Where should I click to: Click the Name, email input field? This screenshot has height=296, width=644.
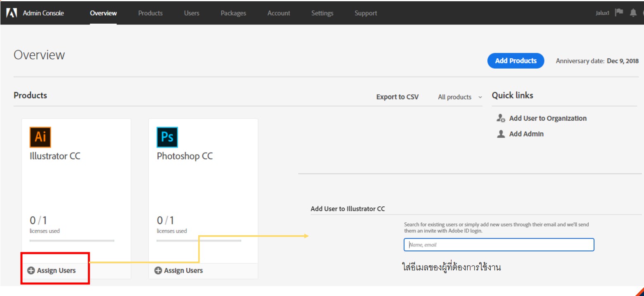(499, 245)
